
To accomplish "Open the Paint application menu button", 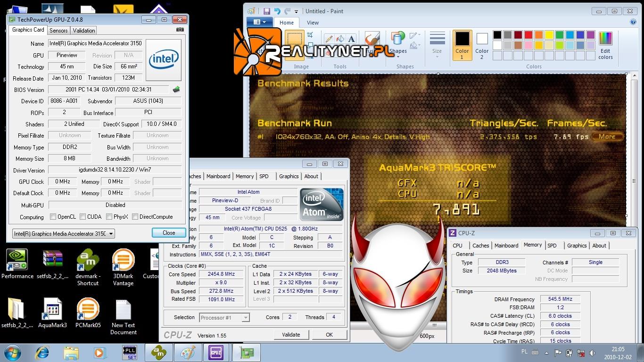I will point(260,22).
